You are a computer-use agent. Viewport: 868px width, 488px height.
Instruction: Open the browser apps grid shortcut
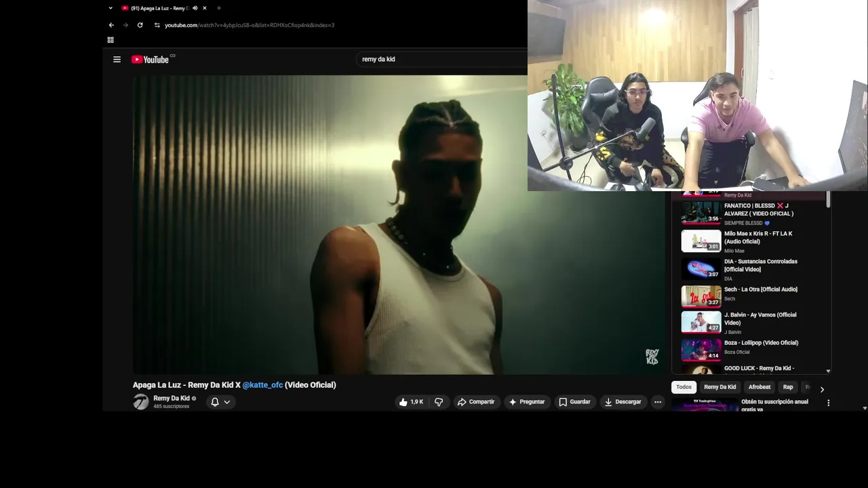pos(111,40)
